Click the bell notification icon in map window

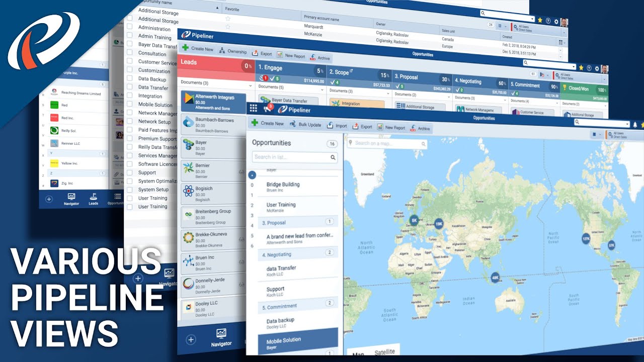click(635, 124)
